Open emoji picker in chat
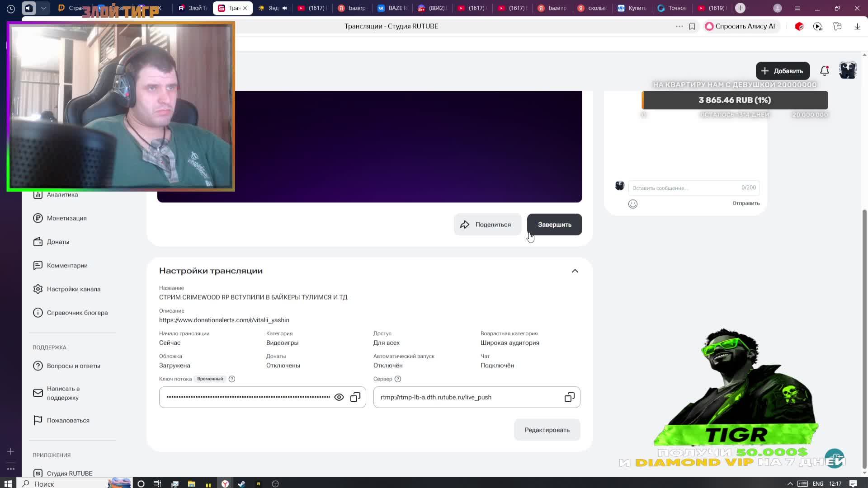 (633, 204)
